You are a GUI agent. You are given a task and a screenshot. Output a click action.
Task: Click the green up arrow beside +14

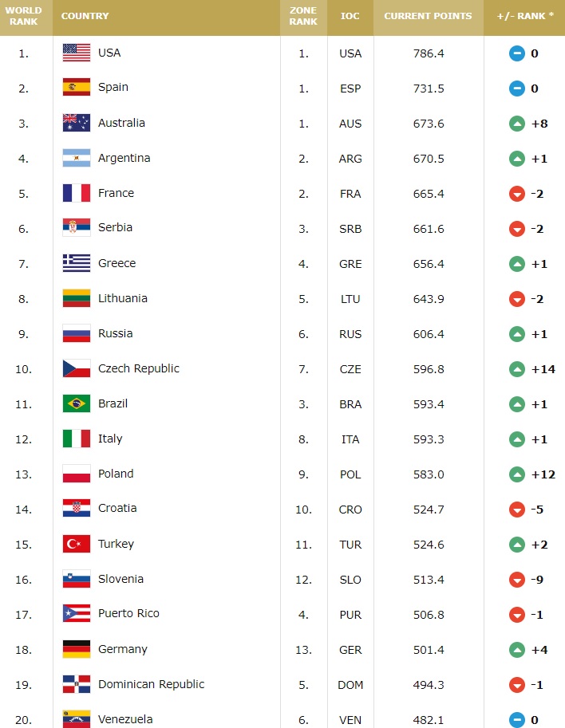[x=516, y=369]
